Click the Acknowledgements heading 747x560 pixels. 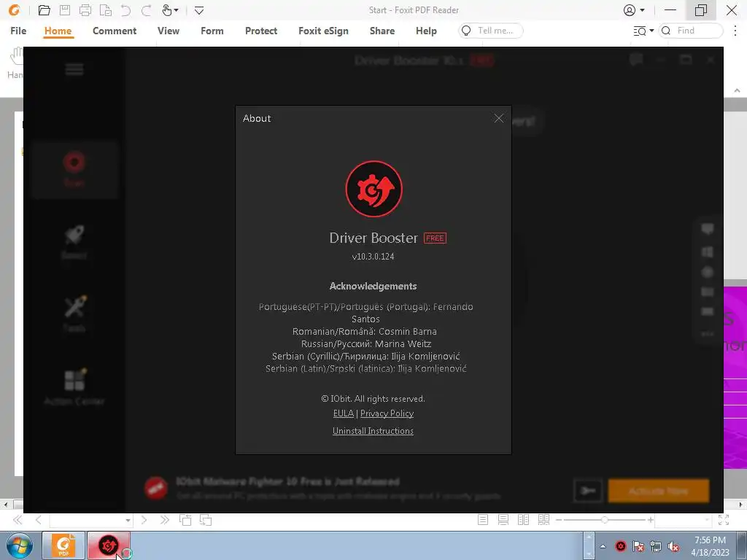coord(373,286)
